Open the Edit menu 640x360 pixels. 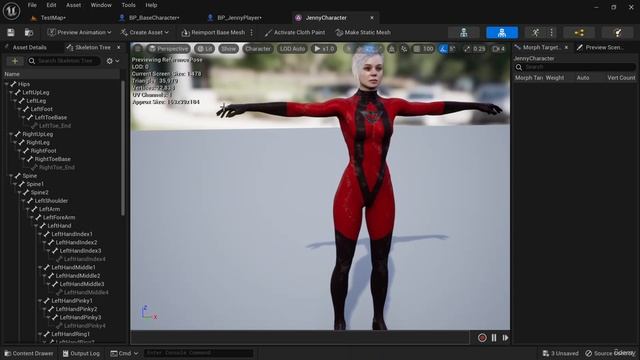point(51,5)
